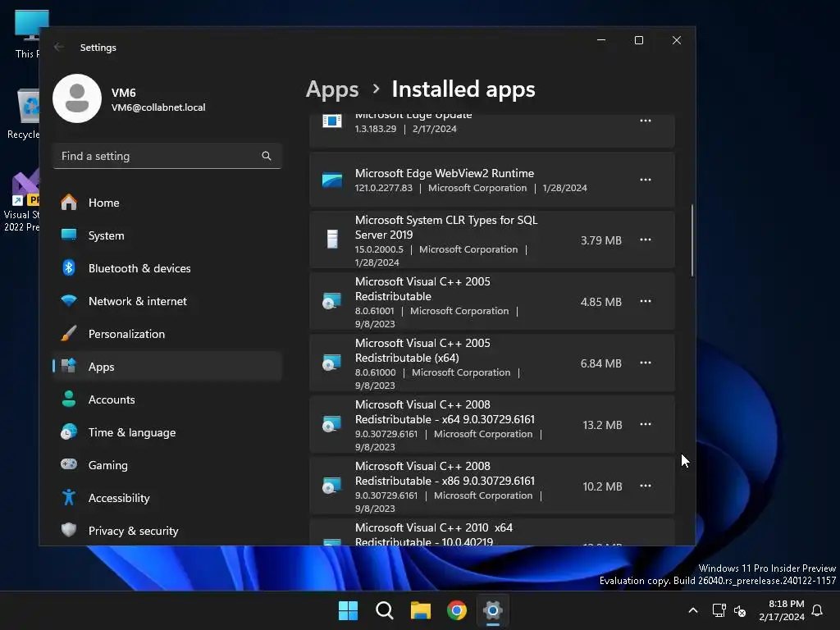Click the 10.2 MB size value
The image size is (840, 630).
[602, 486]
